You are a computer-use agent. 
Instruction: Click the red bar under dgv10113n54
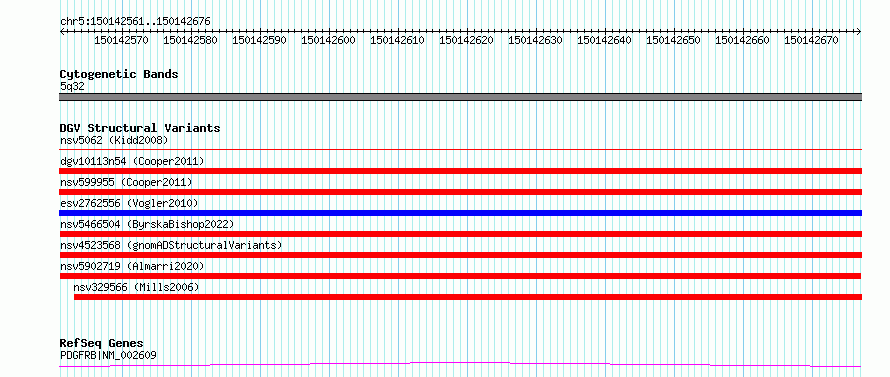point(460,171)
